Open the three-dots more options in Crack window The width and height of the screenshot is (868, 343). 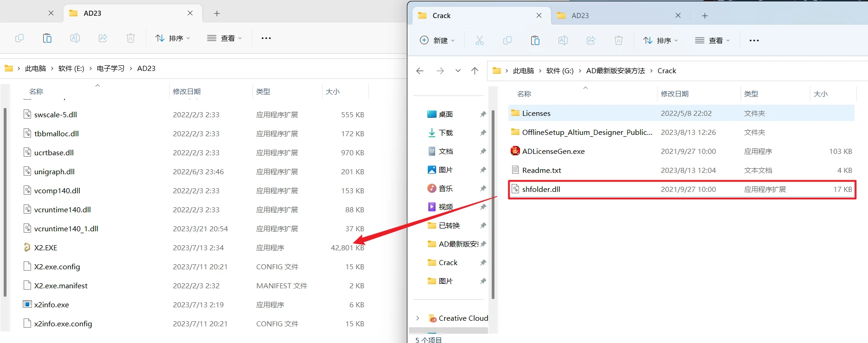point(754,40)
